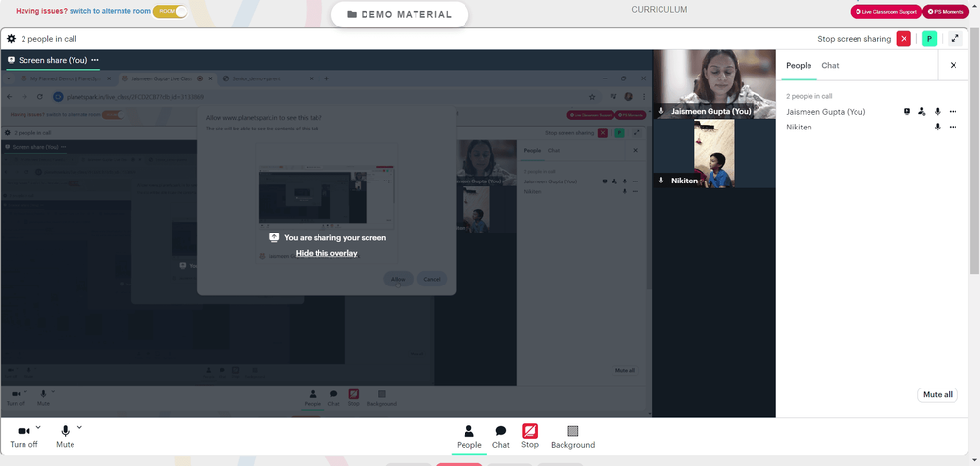This screenshot has width=980, height=466.
Task: Open the CURRICULUM tab
Action: 660,10
